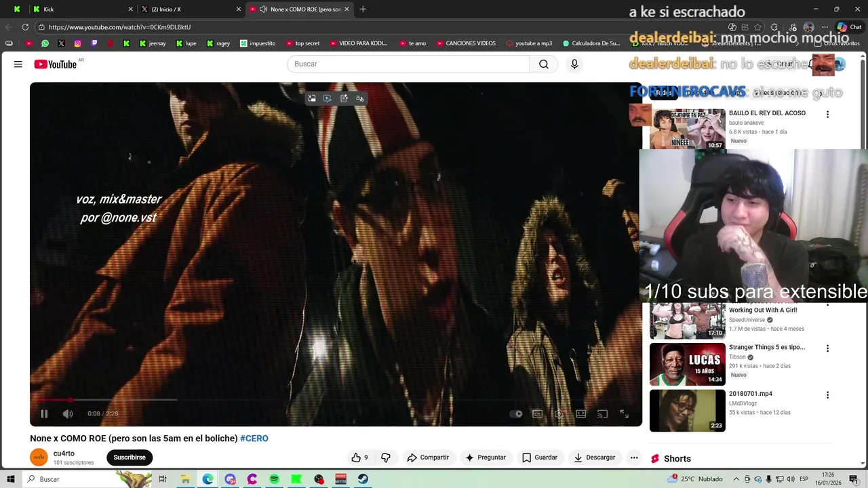Open the Windows Start menu
Image resolution: width=868 pixels, height=488 pixels.
click(11, 479)
